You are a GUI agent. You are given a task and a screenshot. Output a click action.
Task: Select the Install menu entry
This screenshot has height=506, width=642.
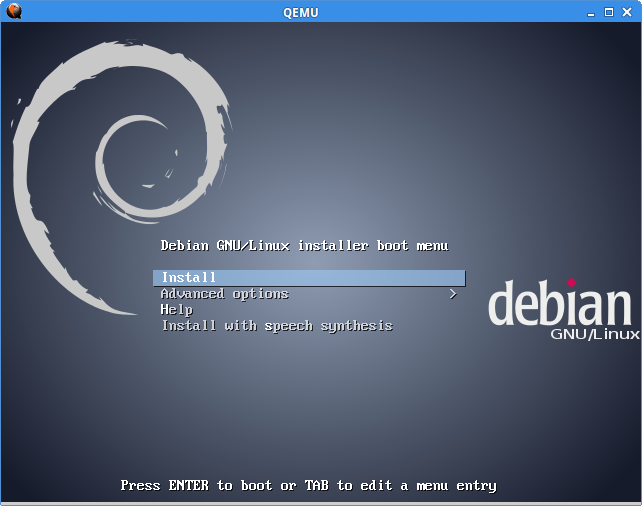click(309, 278)
